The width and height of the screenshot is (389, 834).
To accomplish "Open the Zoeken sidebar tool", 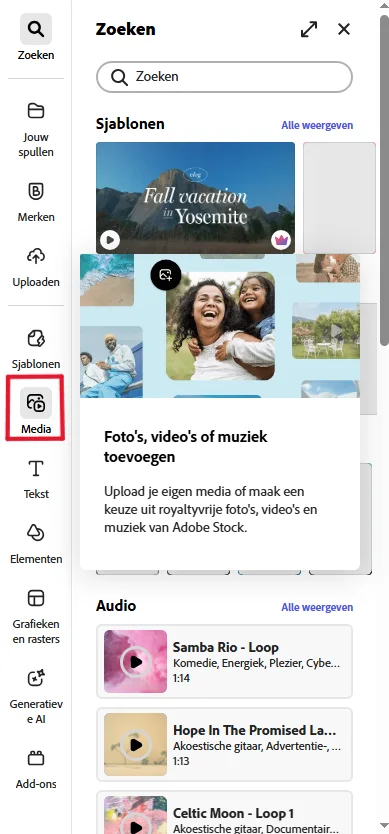I will (x=36, y=37).
